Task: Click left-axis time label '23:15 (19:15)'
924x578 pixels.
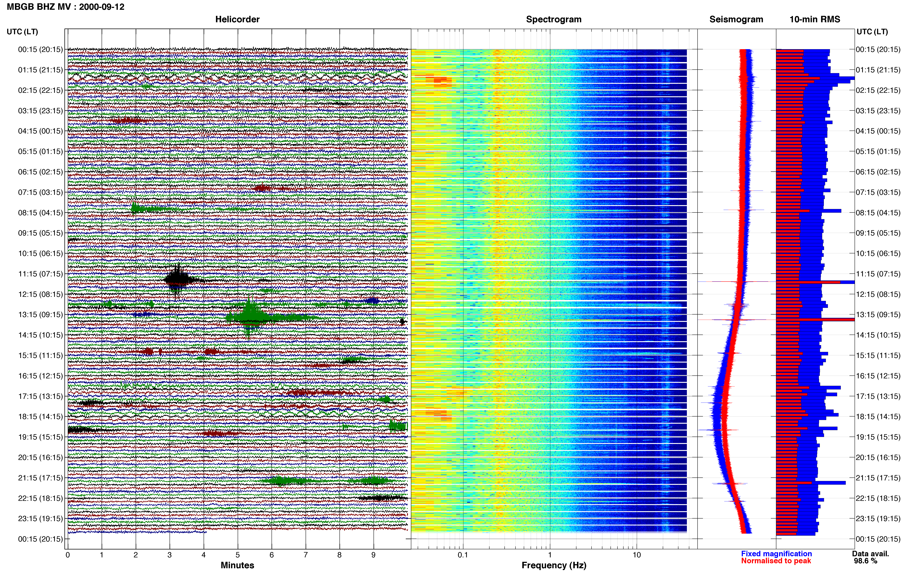Action: click(x=40, y=519)
